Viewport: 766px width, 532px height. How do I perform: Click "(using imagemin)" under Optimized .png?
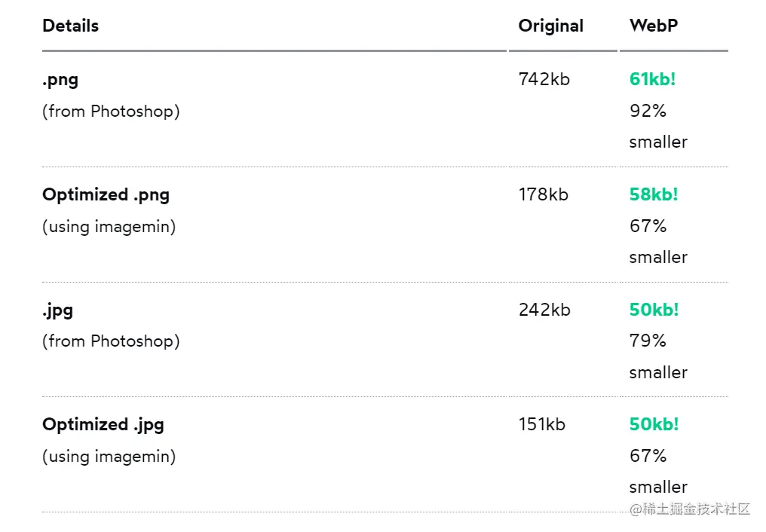coord(109,227)
